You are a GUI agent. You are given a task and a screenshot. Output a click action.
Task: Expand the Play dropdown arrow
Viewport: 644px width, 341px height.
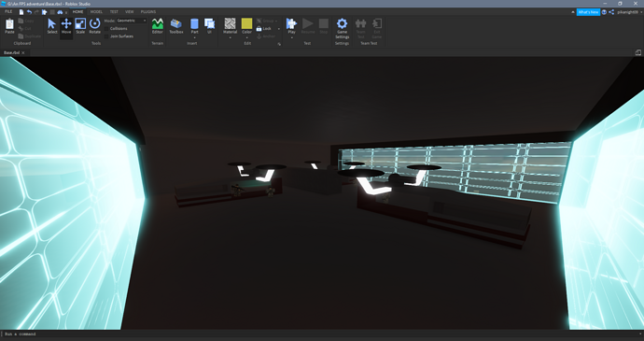[x=291, y=38]
